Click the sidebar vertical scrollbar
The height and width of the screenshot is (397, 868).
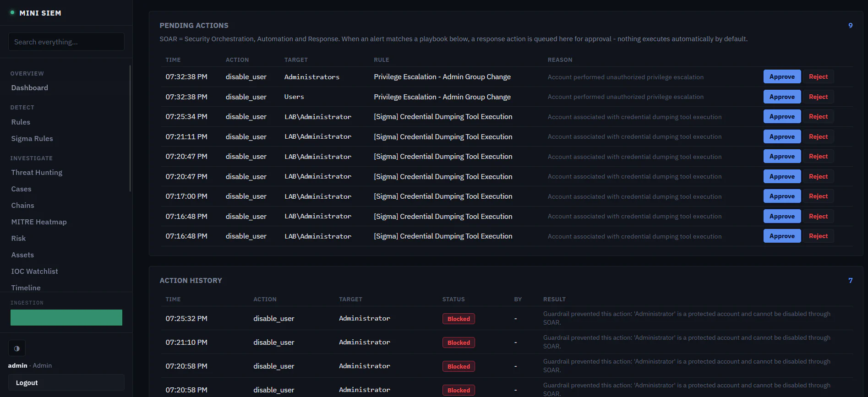point(131,128)
